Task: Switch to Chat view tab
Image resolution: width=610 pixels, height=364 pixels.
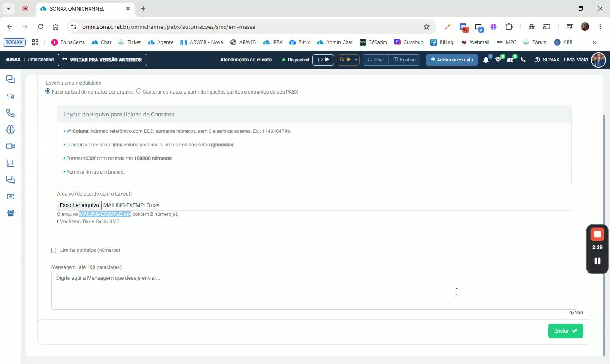Action: click(376, 60)
